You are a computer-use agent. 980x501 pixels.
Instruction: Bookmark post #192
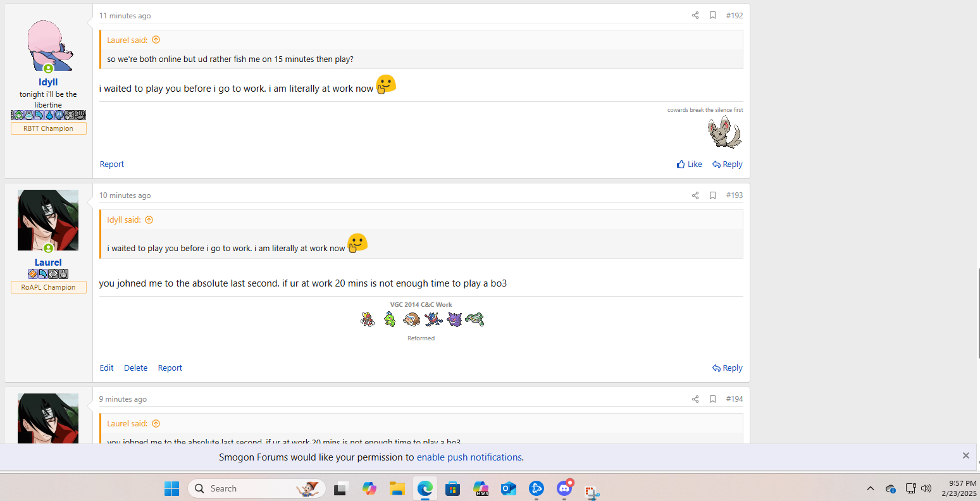[x=712, y=15]
